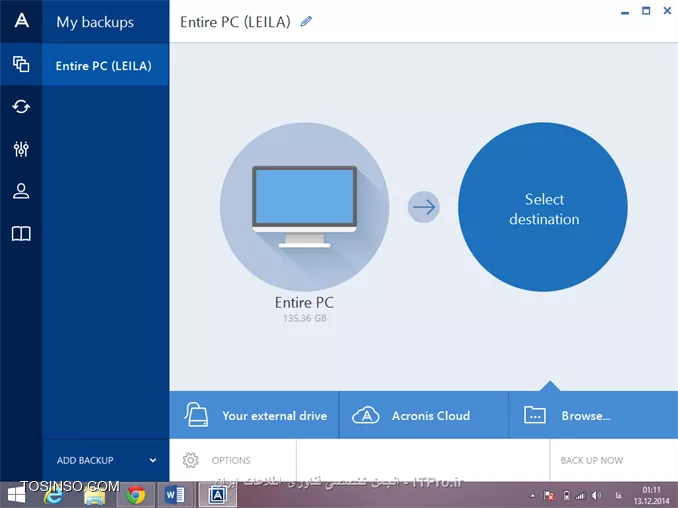Image resolution: width=678 pixels, height=508 pixels.
Task: Click the Browse folder icon
Action: coord(535,415)
